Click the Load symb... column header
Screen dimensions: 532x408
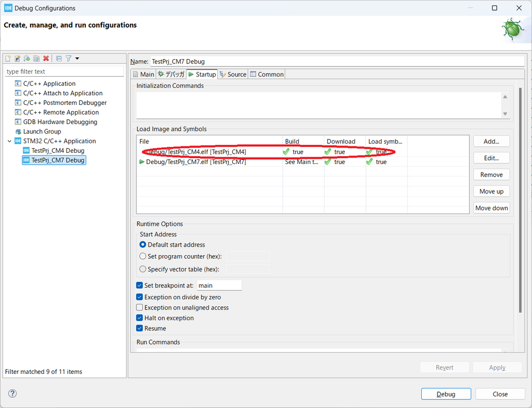(x=387, y=141)
